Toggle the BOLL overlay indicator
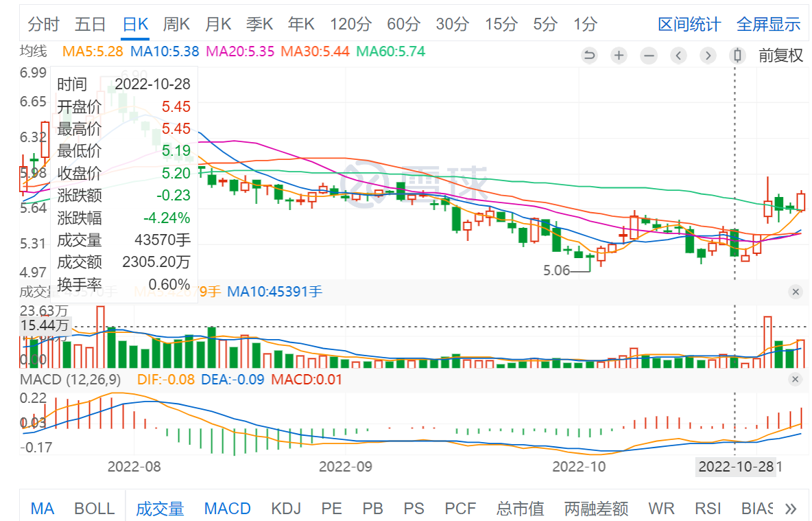Image resolution: width=812 pixels, height=521 pixels. pyautogui.click(x=95, y=509)
